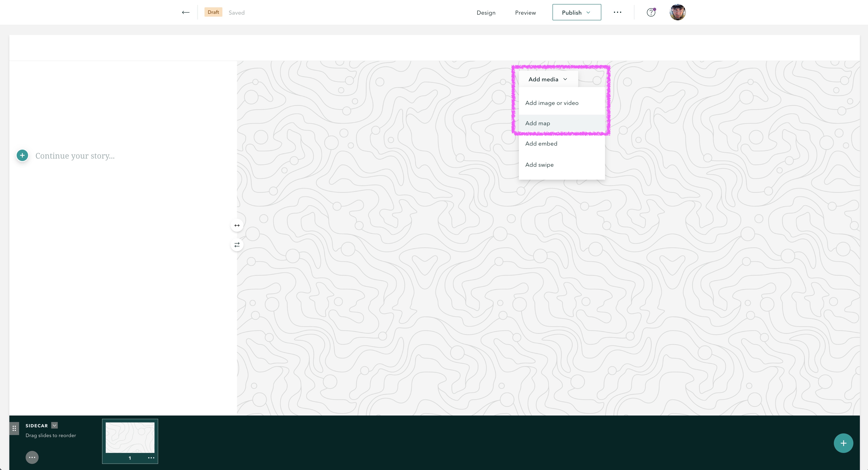Pick Add swipe from media menu
Image resolution: width=868 pixels, height=470 pixels.
[539, 165]
